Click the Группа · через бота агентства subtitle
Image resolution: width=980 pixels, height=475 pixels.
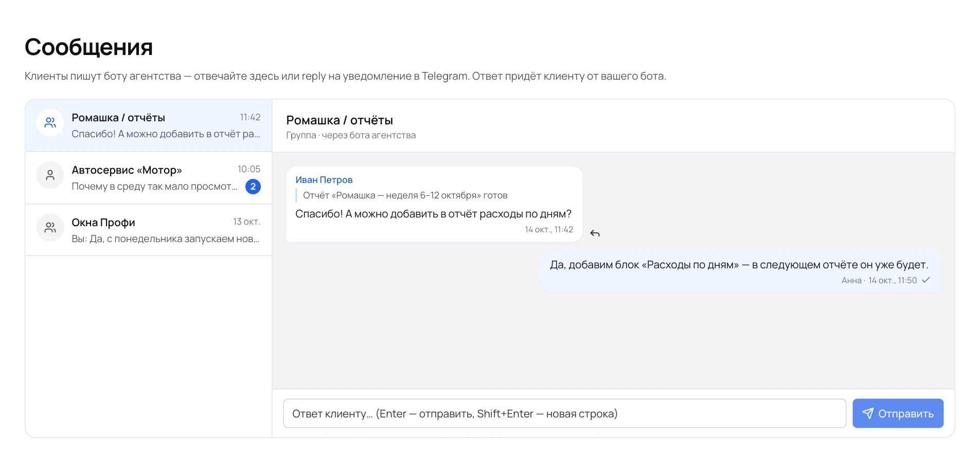pos(351,135)
